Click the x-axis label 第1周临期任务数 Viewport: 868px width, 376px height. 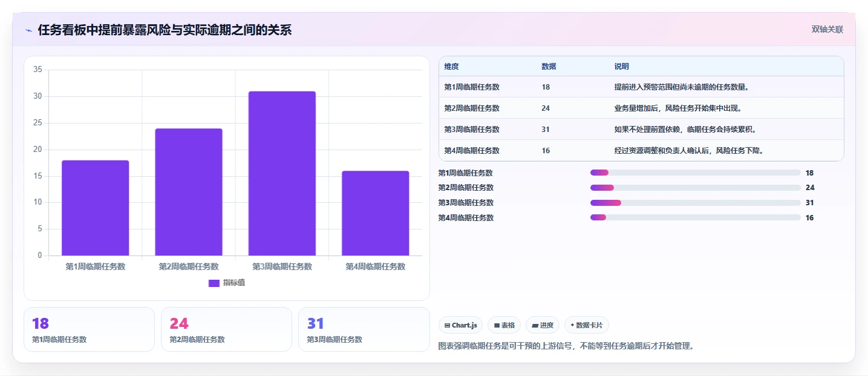pos(96,266)
